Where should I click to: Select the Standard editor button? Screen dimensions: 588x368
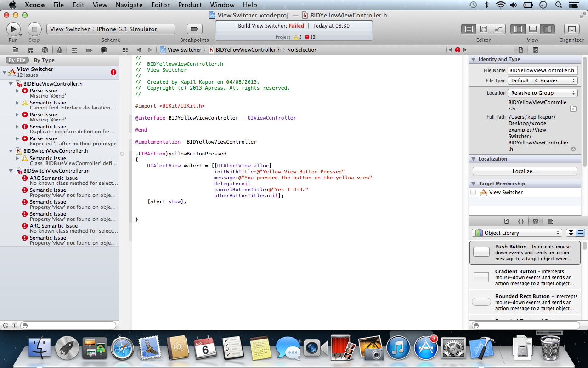pos(469,29)
